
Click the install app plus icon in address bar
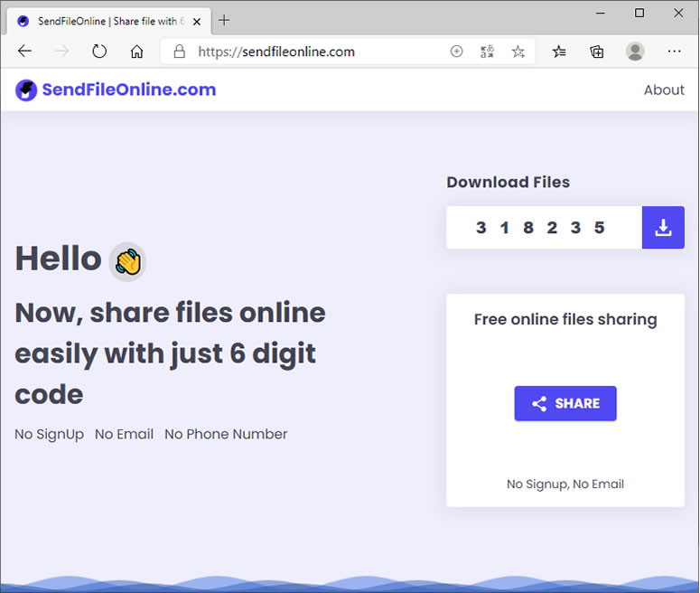pos(456,52)
